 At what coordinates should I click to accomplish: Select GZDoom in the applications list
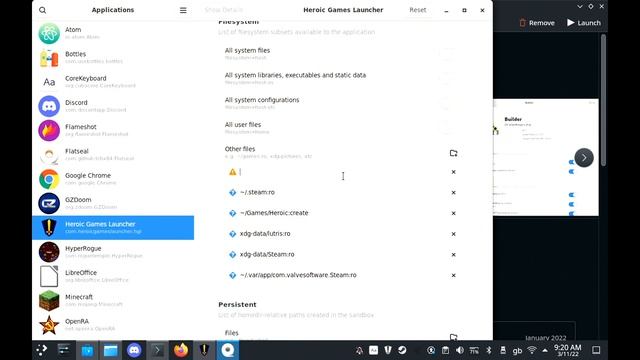[x=113, y=203]
